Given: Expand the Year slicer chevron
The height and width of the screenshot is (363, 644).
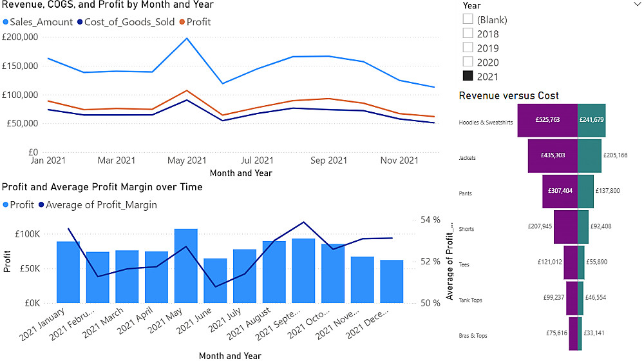Looking at the screenshot, I should (637, 4).
